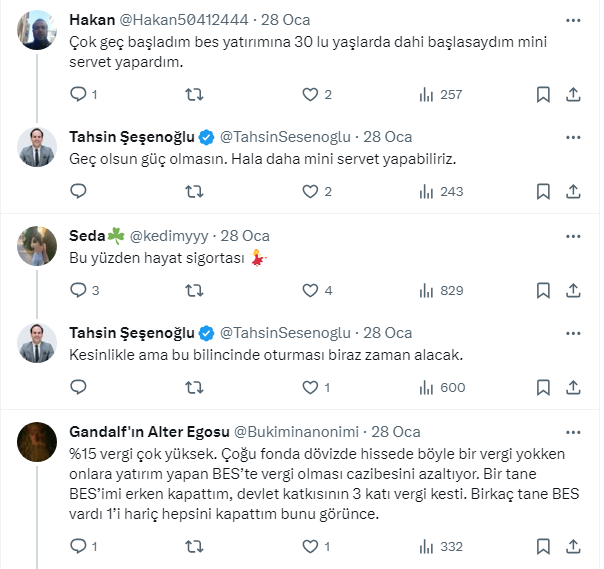Share Seda's tweet
604x569 pixels.
pyautogui.click(x=574, y=290)
